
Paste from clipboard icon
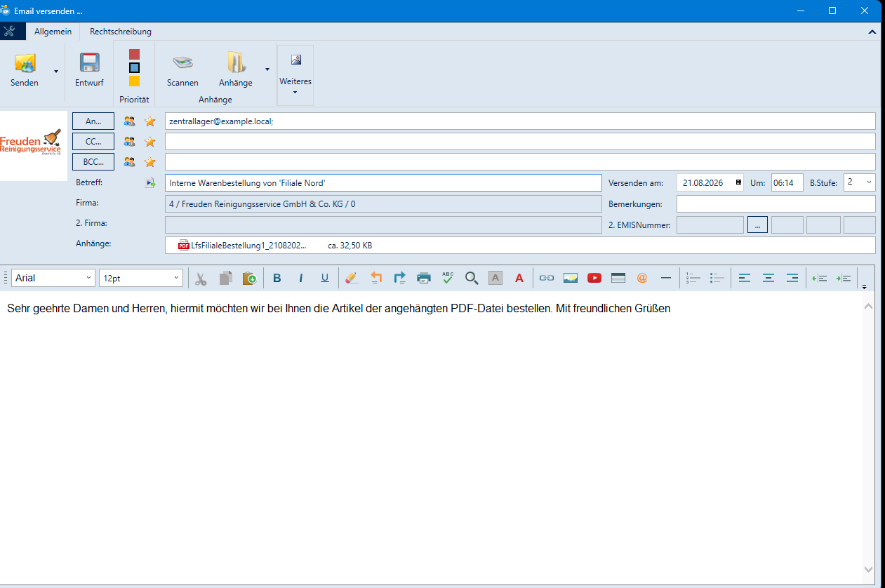click(x=249, y=278)
